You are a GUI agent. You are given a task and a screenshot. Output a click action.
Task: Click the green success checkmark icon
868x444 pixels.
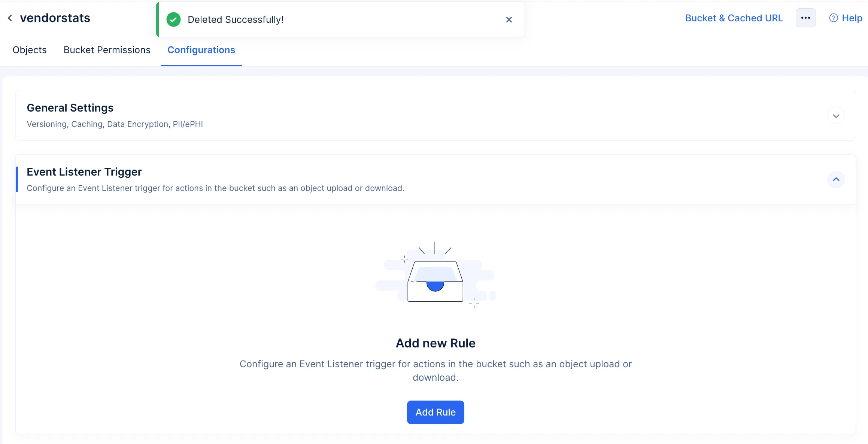pyautogui.click(x=173, y=19)
